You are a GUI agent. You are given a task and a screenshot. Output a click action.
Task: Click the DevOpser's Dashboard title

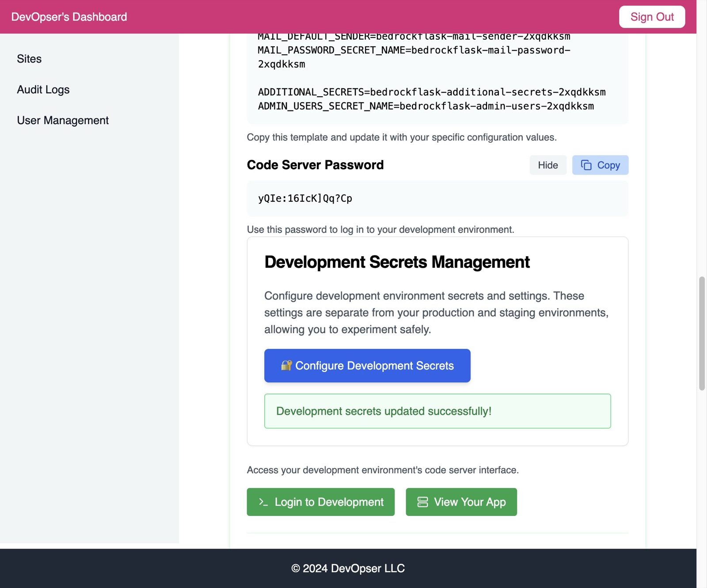(69, 17)
